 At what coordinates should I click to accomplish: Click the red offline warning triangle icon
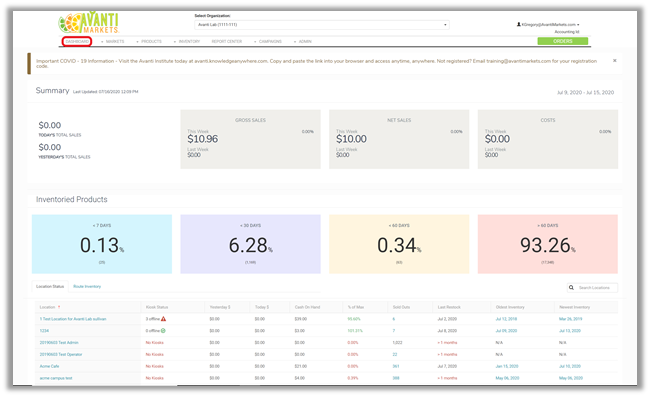point(163,319)
